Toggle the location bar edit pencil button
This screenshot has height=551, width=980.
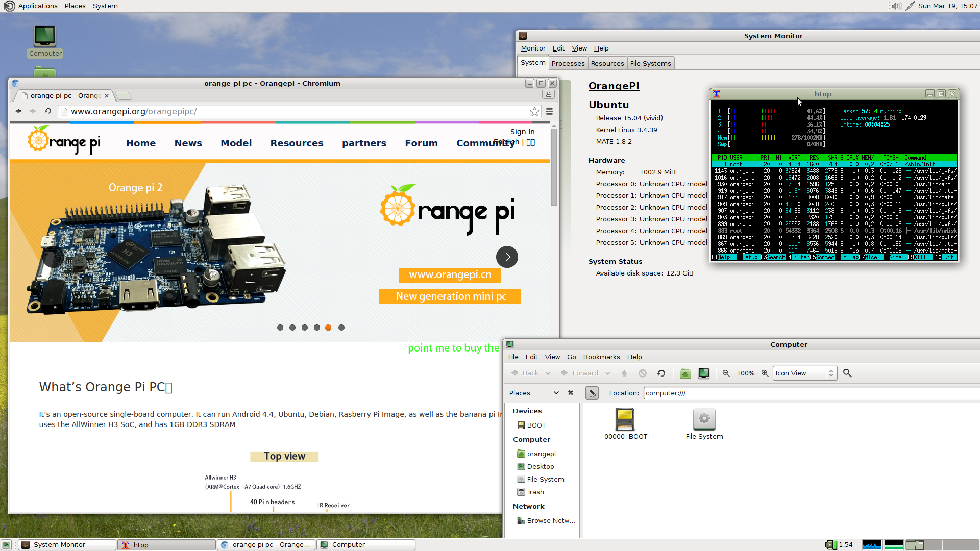(x=592, y=393)
